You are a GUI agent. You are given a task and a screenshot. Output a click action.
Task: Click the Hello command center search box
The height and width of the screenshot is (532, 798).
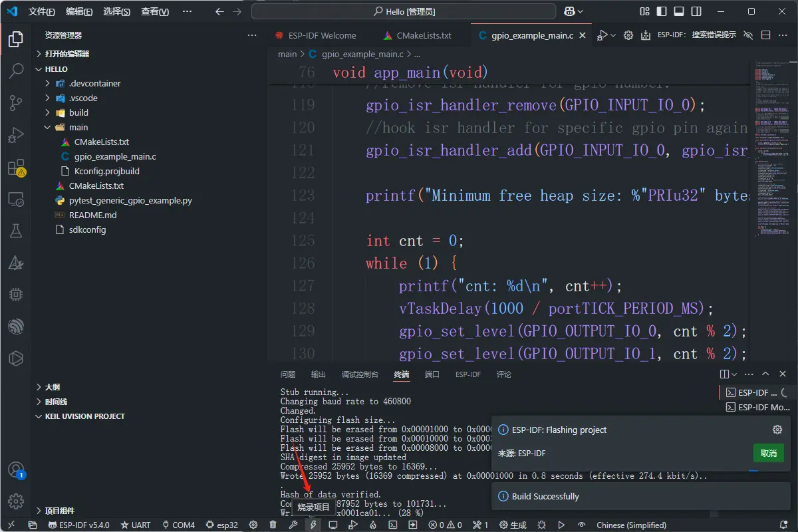click(x=404, y=11)
